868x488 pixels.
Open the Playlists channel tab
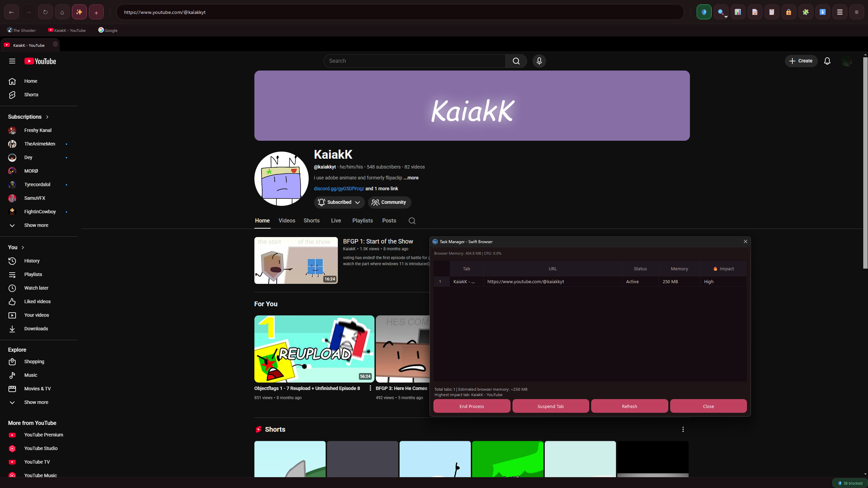point(362,221)
